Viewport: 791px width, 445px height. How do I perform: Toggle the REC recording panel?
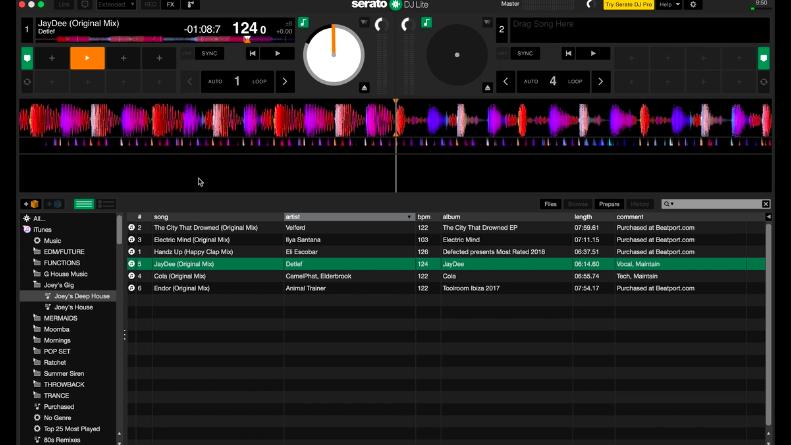point(150,5)
